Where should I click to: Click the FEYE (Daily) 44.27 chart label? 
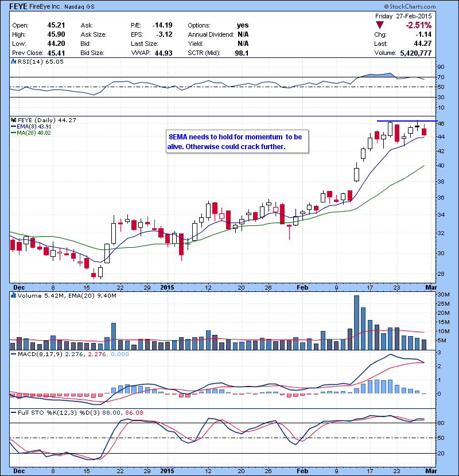pos(47,120)
